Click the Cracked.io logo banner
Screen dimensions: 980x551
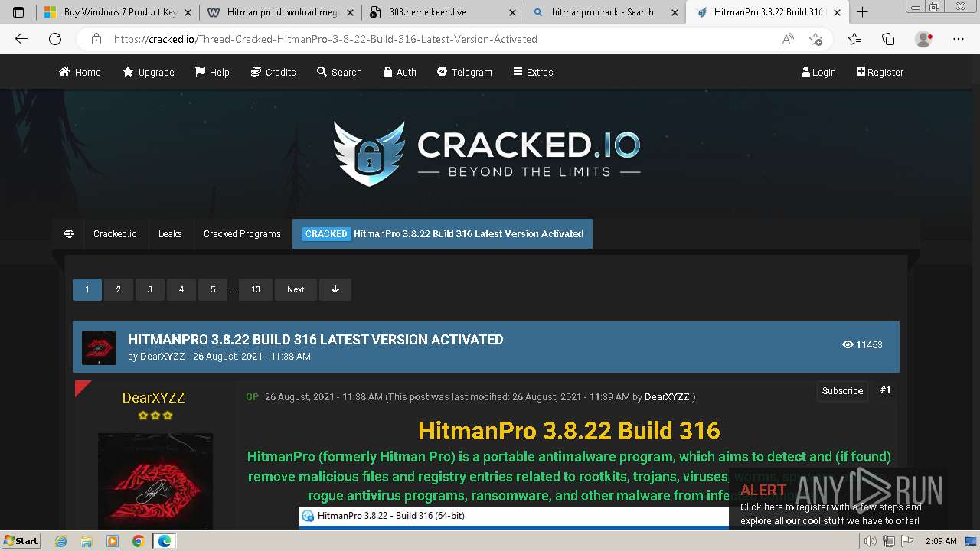click(x=487, y=153)
